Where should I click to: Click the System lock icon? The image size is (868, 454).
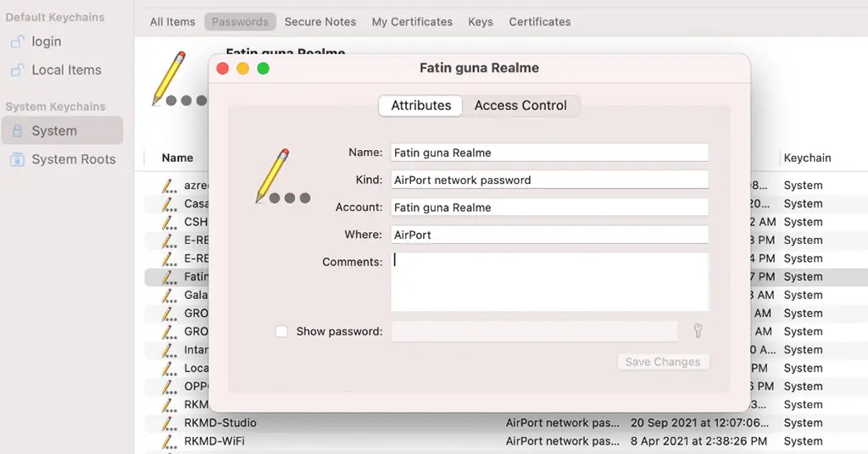[x=18, y=131]
